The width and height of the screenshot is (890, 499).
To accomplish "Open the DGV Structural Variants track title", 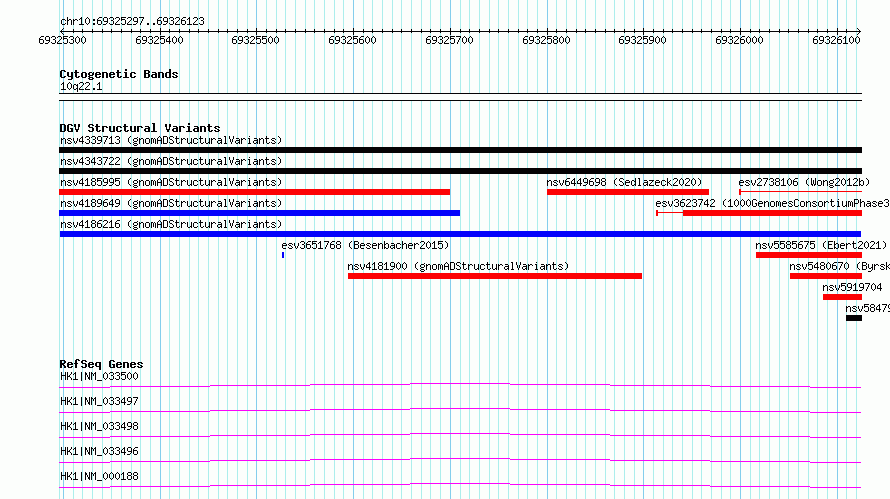I will [140, 128].
